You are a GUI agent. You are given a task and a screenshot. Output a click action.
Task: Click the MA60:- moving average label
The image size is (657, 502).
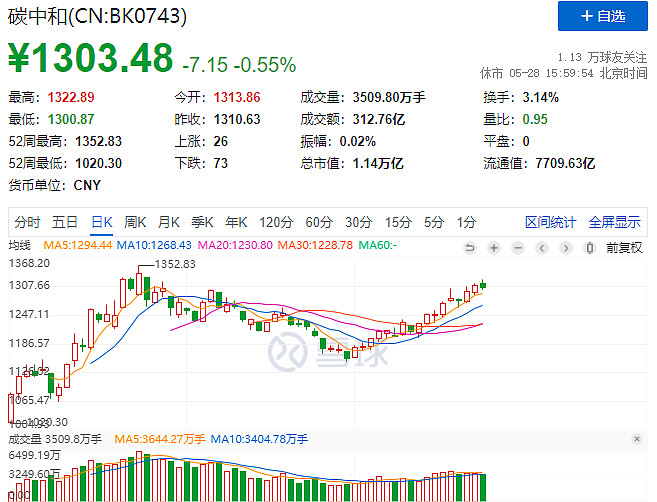pyautogui.click(x=378, y=245)
